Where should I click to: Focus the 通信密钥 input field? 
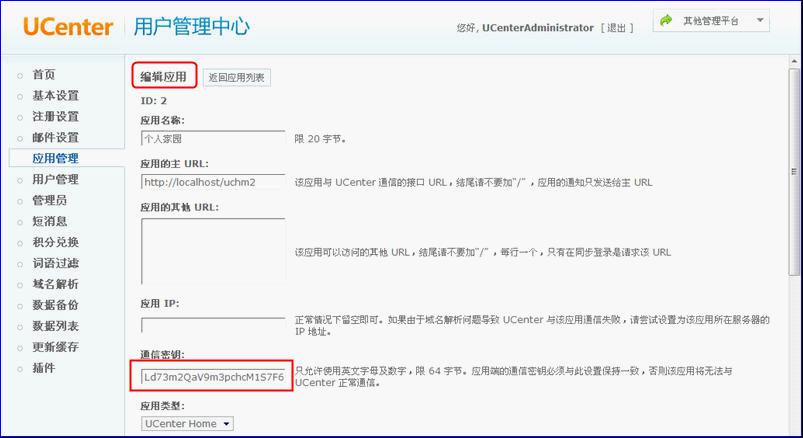coord(213,377)
